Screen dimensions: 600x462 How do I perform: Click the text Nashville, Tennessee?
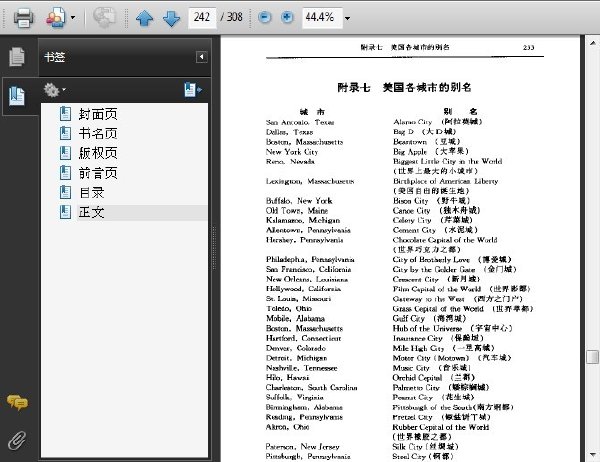(x=302, y=368)
